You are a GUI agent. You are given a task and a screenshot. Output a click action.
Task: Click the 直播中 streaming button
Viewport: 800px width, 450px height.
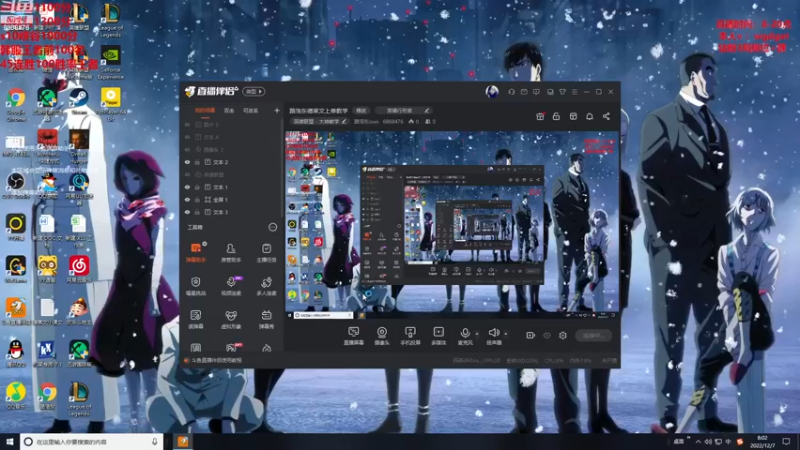tap(593, 335)
